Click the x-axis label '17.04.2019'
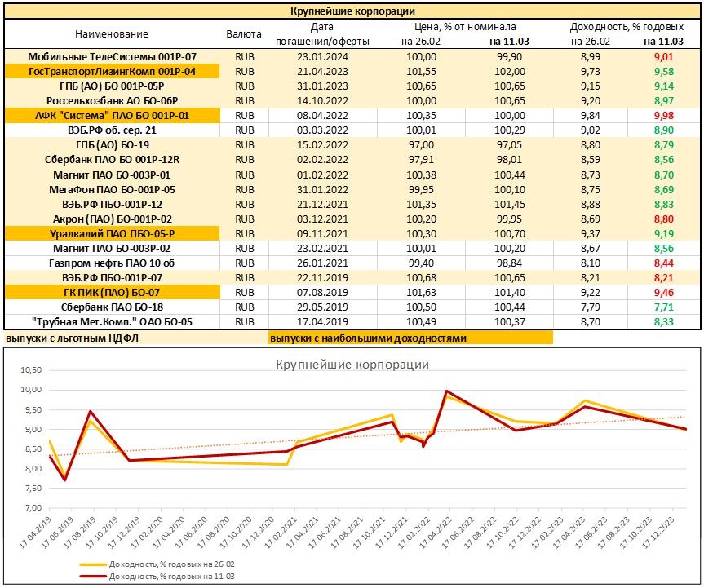The width and height of the screenshot is (704, 588). coord(35,533)
